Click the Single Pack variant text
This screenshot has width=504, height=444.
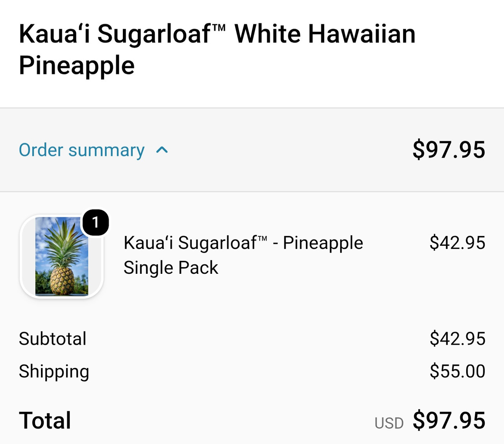tap(171, 268)
